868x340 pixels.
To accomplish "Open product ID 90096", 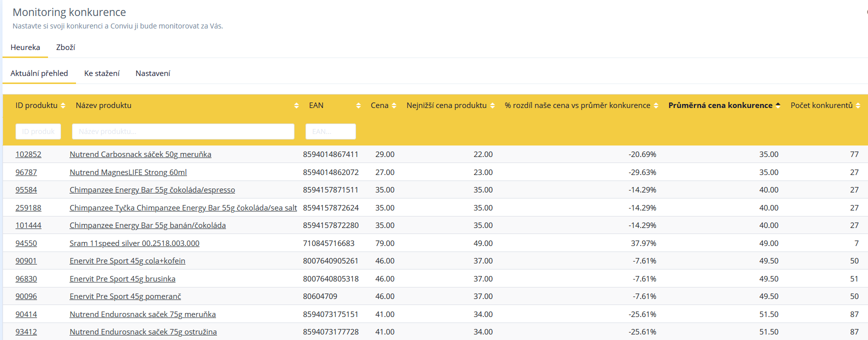I will [x=26, y=296].
